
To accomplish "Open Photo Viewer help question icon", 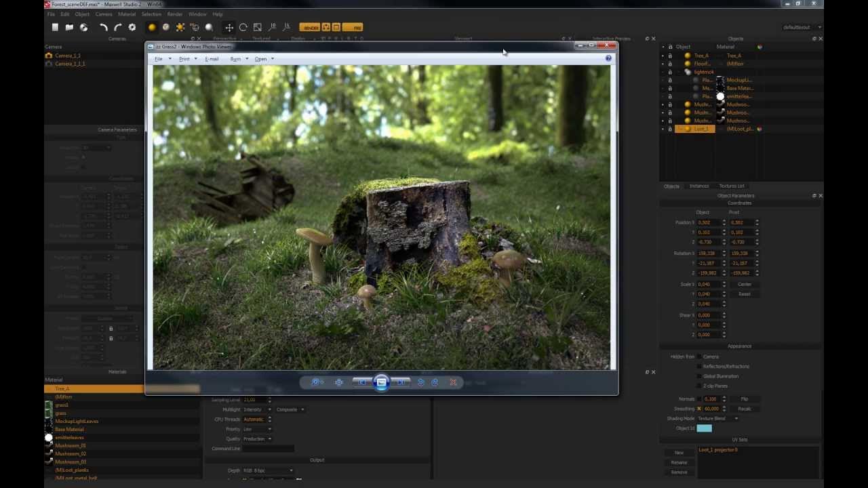I will pyautogui.click(x=608, y=58).
